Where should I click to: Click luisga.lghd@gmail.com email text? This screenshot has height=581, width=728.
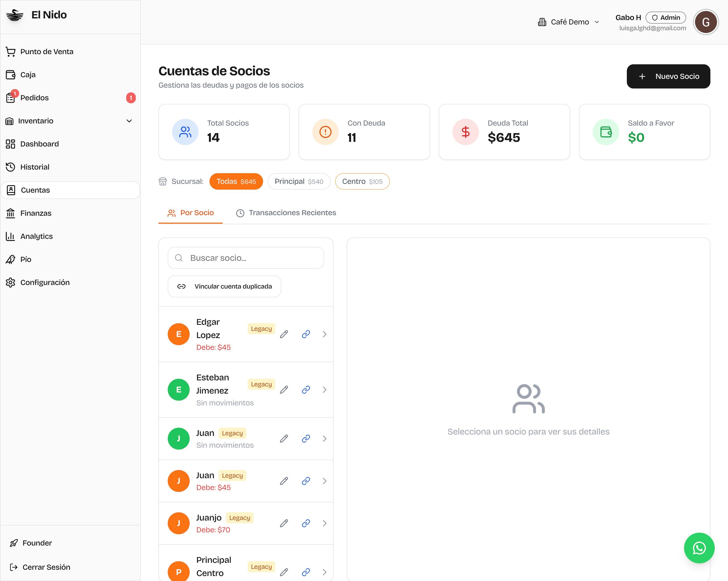click(652, 28)
